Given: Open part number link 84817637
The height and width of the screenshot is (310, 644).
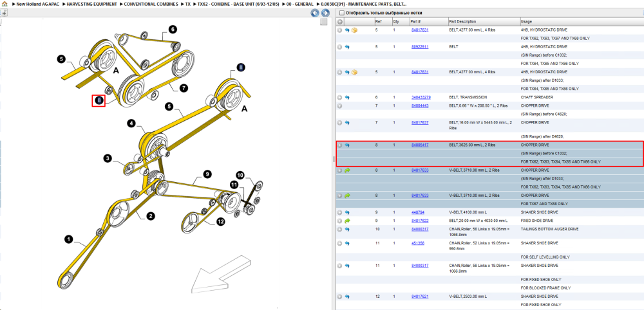Looking at the screenshot, I should pos(420,123).
